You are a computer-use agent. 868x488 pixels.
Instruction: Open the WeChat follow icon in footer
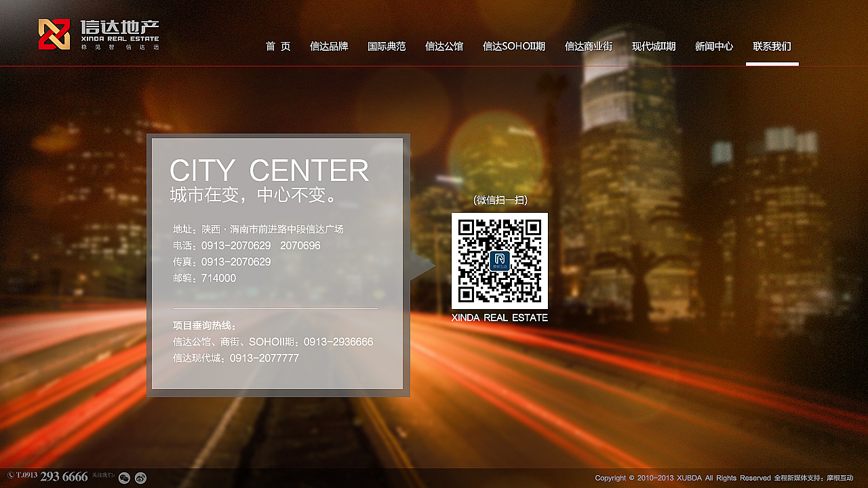124,478
